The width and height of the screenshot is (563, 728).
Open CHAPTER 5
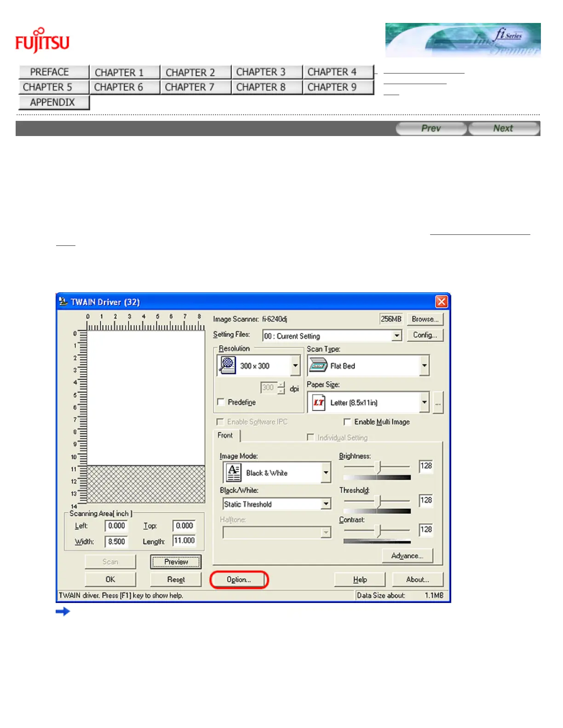tap(54, 87)
